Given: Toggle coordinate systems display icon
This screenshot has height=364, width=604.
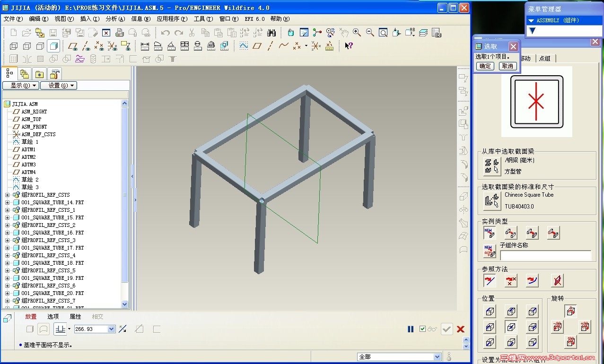Looking at the screenshot, I should click(x=113, y=46).
